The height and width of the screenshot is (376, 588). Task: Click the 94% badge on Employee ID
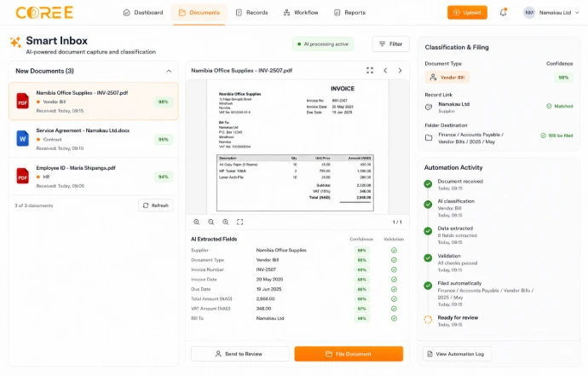tap(163, 176)
